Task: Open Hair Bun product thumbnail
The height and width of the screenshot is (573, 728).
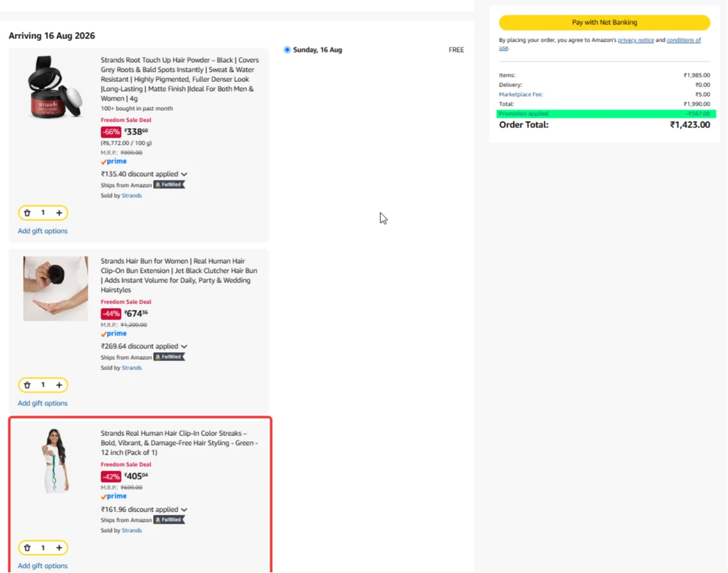Action: pyautogui.click(x=55, y=288)
